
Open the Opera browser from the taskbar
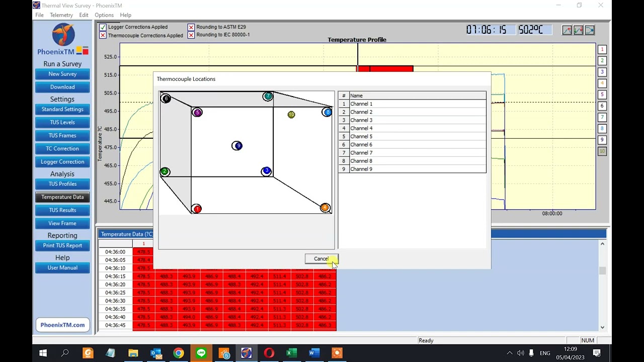269,353
